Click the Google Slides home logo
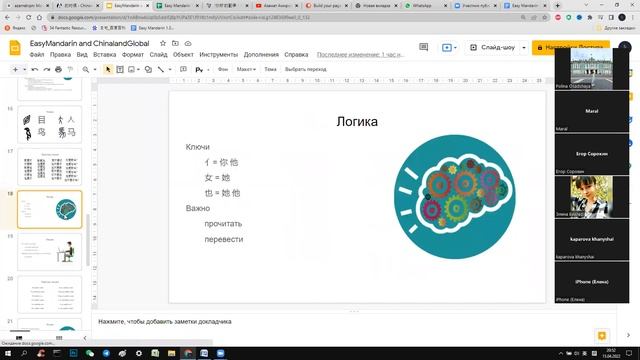The width and height of the screenshot is (640, 360). click(x=15, y=48)
